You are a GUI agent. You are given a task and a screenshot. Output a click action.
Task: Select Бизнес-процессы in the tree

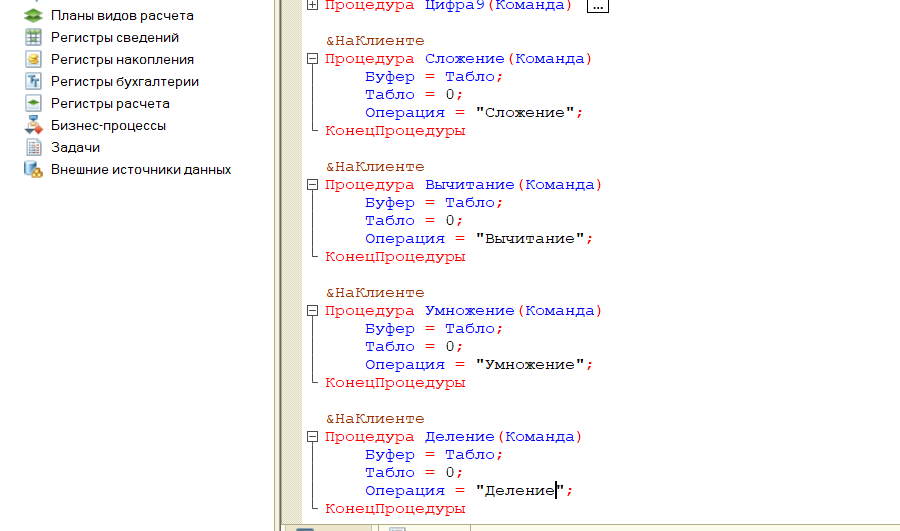[x=108, y=125]
